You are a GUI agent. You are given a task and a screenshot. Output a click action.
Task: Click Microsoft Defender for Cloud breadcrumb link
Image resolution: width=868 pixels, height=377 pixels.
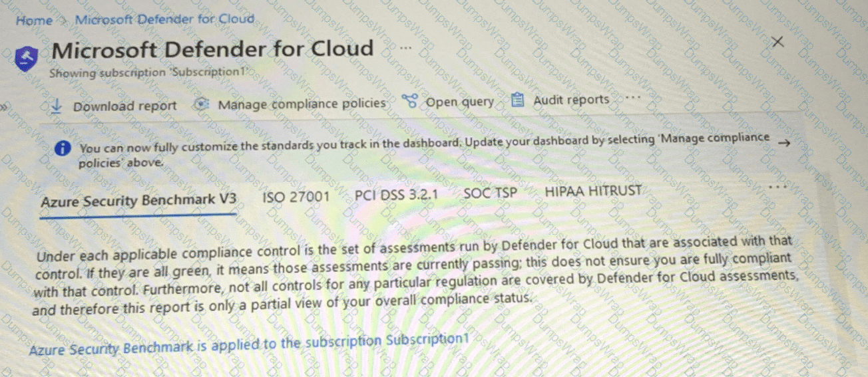click(164, 19)
